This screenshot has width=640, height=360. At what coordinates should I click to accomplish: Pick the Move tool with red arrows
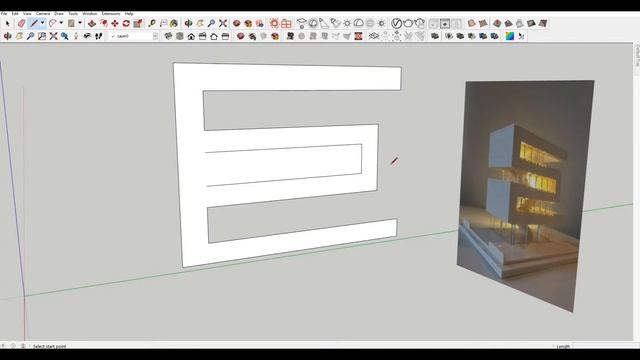coord(115,24)
